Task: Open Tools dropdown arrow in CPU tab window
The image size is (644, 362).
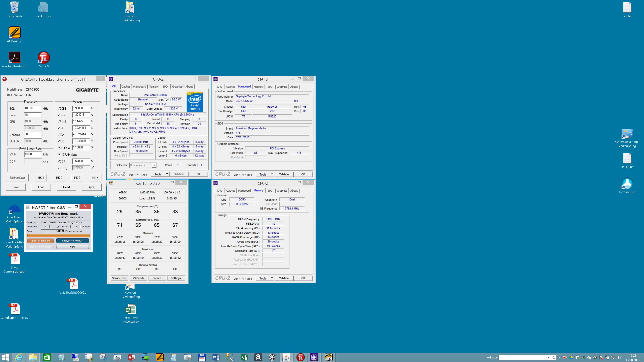Action: tap(167, 174)
